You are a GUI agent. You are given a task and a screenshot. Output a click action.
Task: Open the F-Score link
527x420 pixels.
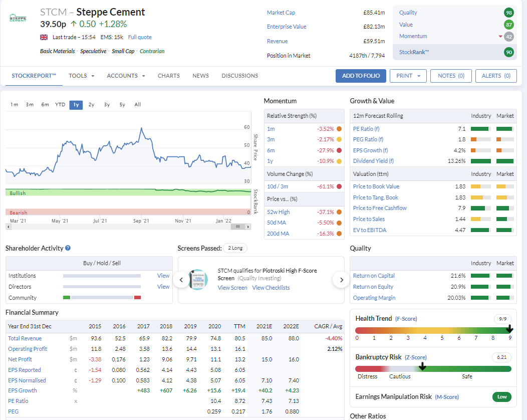point(406,319)
